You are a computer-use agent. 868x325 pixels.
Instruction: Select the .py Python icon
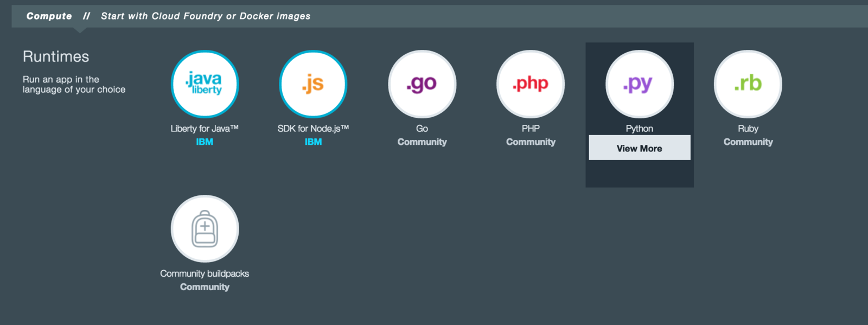tap(640, 84)
